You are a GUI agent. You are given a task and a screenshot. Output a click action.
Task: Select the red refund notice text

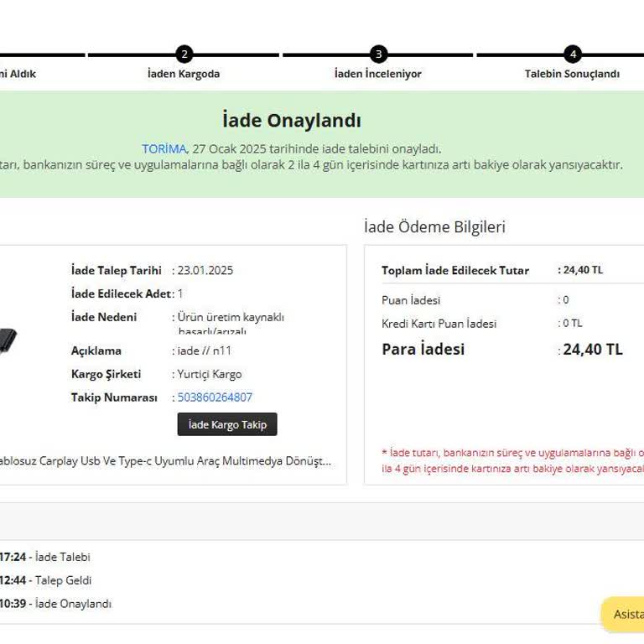512,461
